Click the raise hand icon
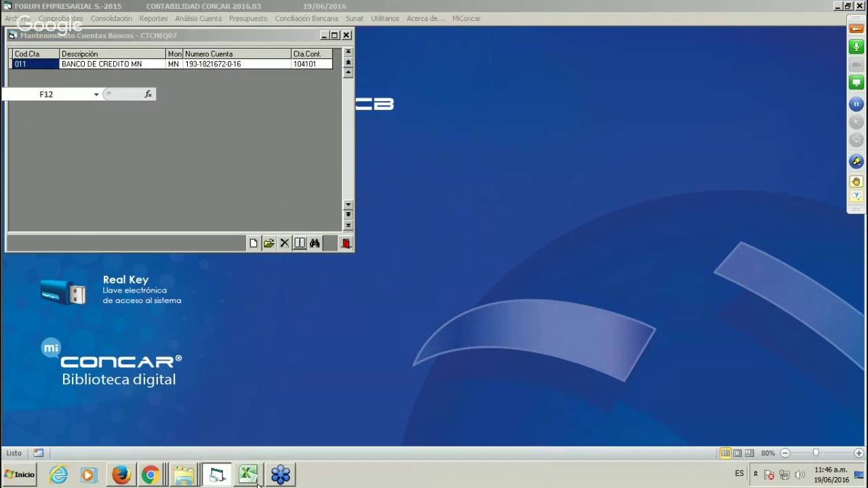 [856, 182]
